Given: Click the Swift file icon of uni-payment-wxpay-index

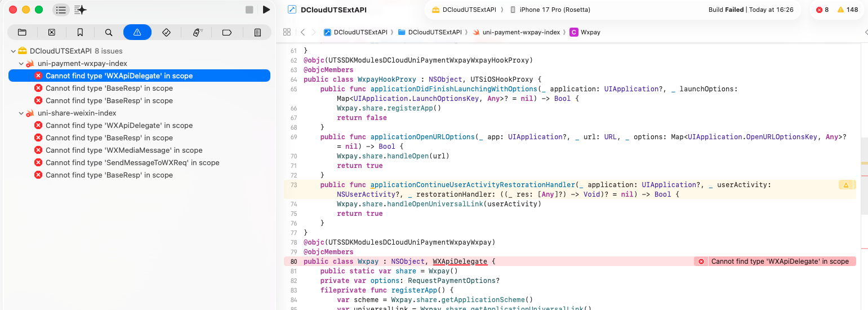Looking at the screenshot, I should coord(30,63).
